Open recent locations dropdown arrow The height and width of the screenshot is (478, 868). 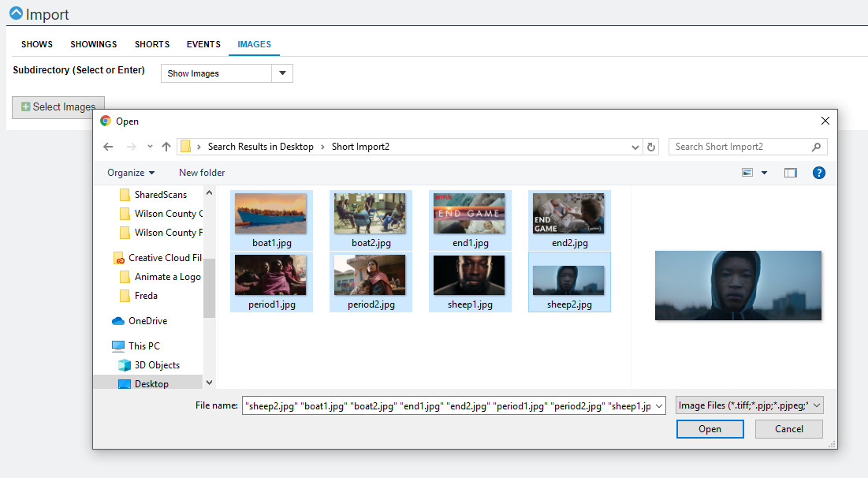(150, 147)
